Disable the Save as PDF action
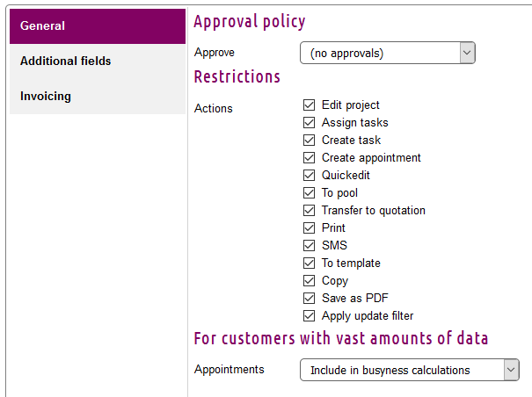This screenshot has height=397, width=532. (309, 299)
